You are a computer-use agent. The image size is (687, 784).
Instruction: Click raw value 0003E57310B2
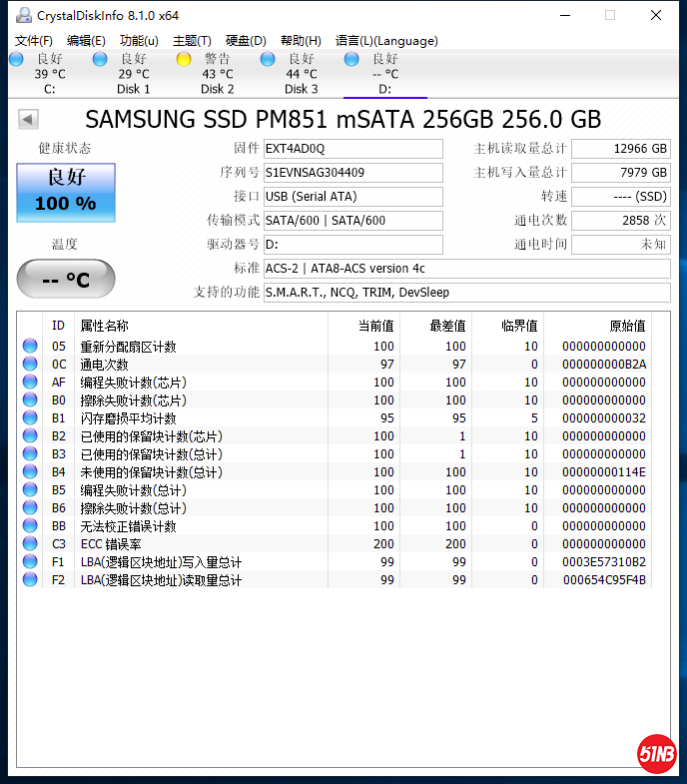(x=604, y=562)
